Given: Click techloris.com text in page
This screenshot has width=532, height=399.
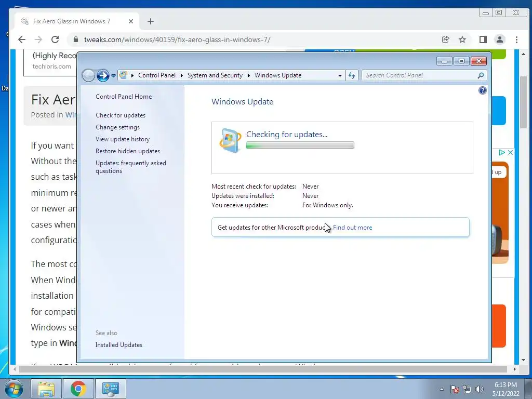Looking at the screenshot, I should tap(51, 66).
